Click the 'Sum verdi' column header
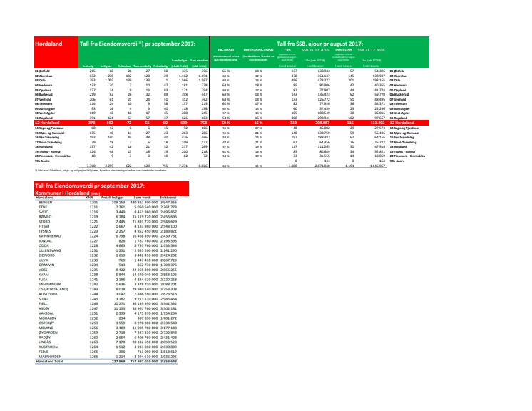 (x=142, y=198)
